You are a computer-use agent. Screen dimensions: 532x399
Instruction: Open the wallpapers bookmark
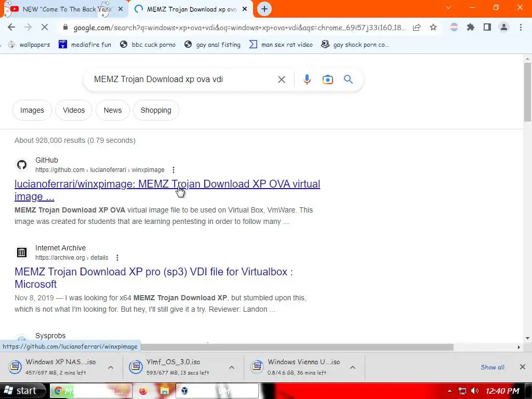tap(29, 45)
